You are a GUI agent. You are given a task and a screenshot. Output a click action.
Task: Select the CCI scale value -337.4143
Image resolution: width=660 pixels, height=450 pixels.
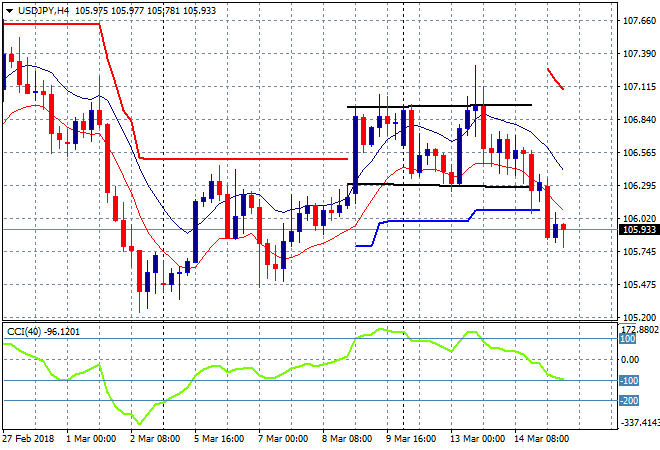[x=640, y=422]
